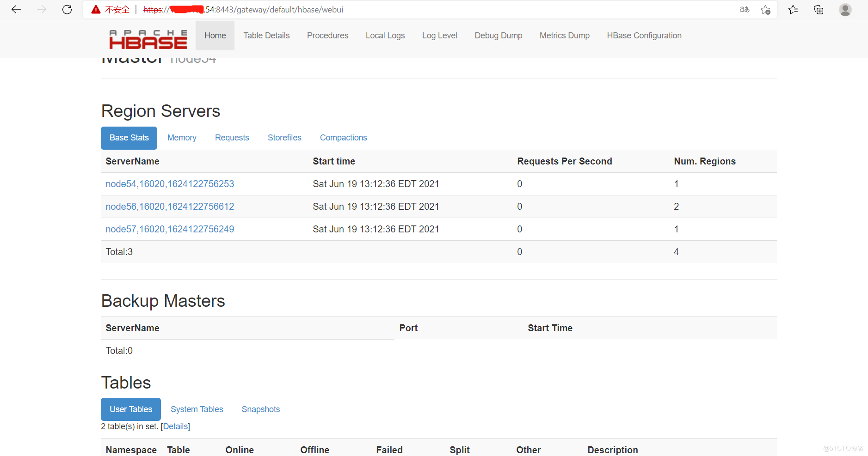868x456 pixels.
Task: Open Metrics Dump from the navbar
Action: [x=565, y=36]
